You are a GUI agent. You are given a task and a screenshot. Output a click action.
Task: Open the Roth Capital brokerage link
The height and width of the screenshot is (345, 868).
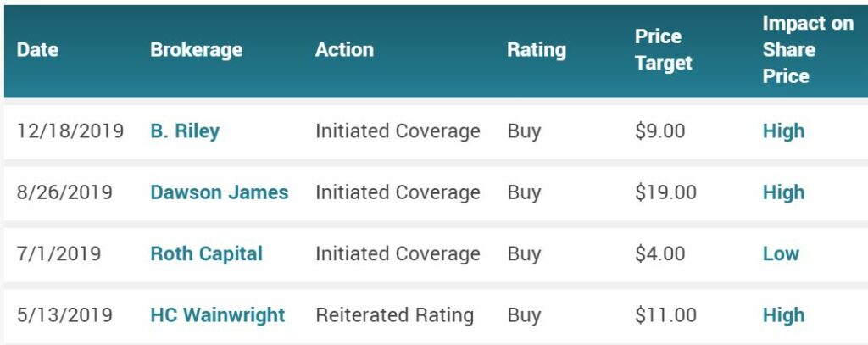(207, 253)
